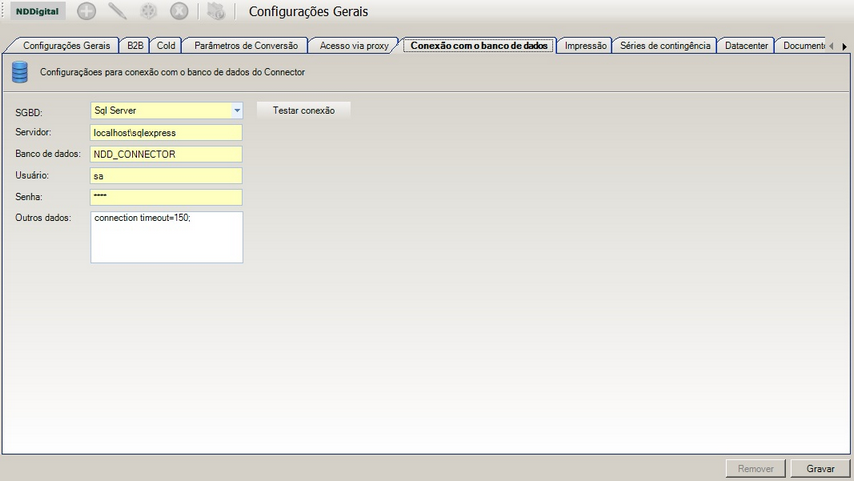Click the Senha: label
Screen dimensions: 854x481
pos(29,197)
